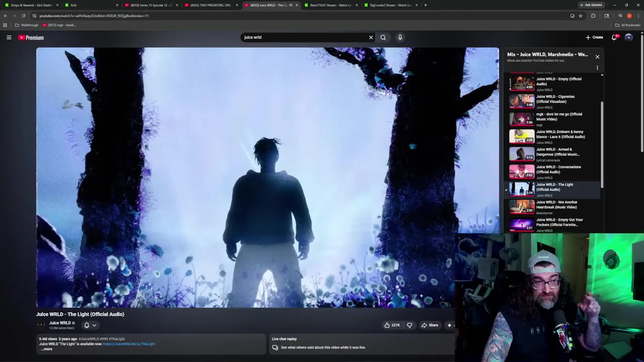The height and width of the screenshot is (362, 644).
Task: Select the 'Lace It' thumbnail in playlist
Action: coord(522,136)
